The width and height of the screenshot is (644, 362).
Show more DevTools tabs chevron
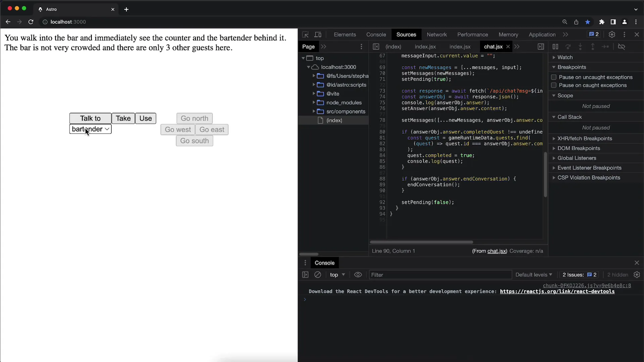click(566, 35)
